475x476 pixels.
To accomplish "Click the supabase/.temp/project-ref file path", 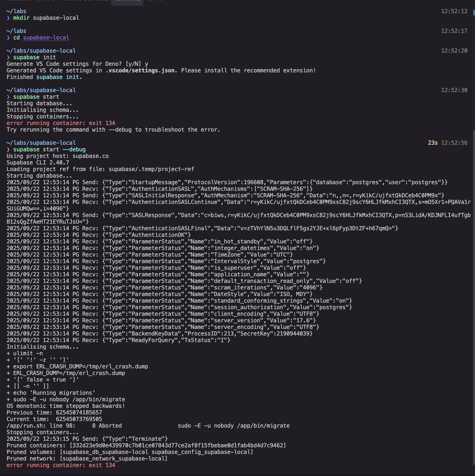I will click(x=151, y=169).
